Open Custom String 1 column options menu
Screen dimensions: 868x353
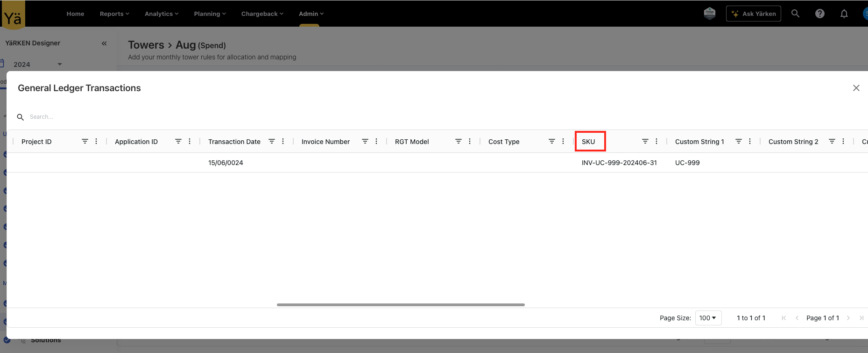click(x=750, y=141)
